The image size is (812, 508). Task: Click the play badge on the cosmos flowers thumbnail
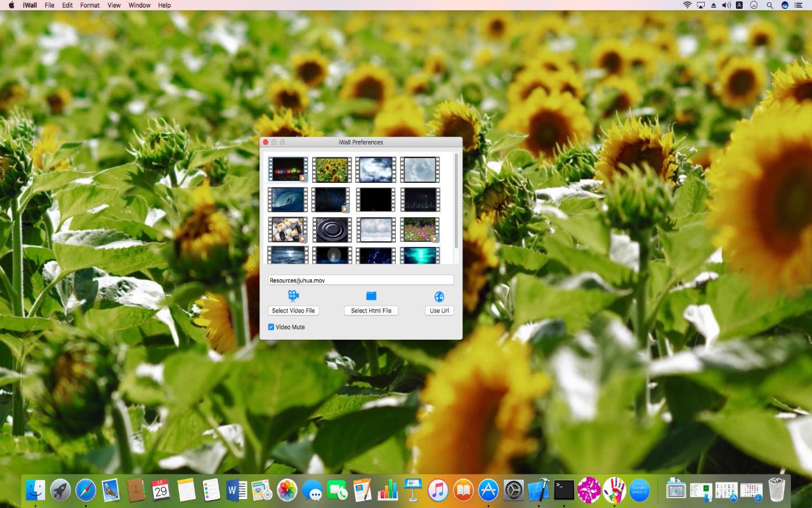[435, 238]
